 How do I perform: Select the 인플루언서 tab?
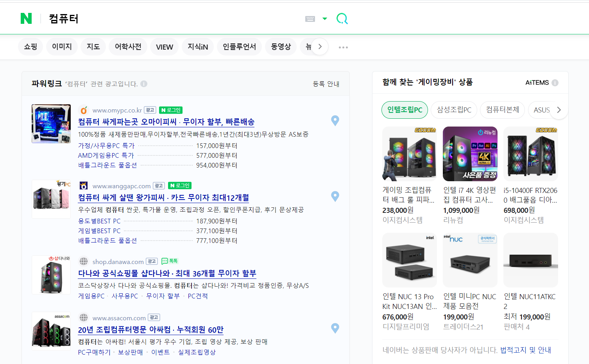coord(239,47)
